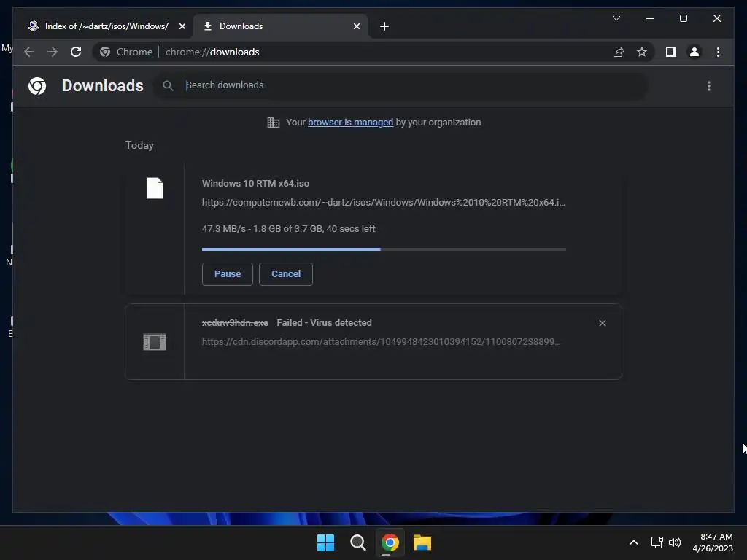
Task: Show hidden system tray icons
Action: pyautogui.click(x=634, y=542)
